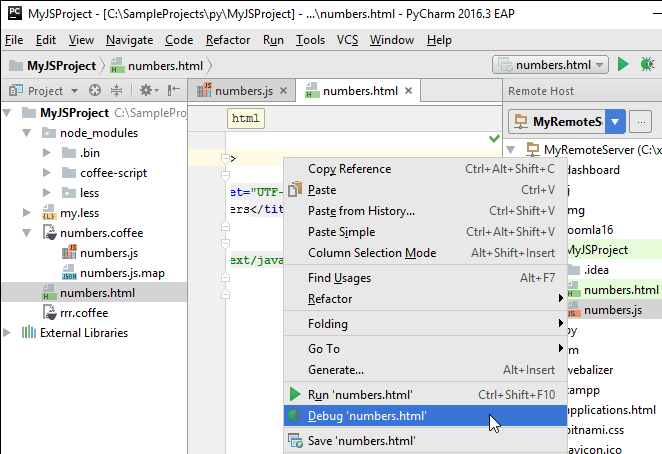The height and width of the screenshot is (454, 662).
Task: Open the Tools menu
Action: click(x=310, y=40)
